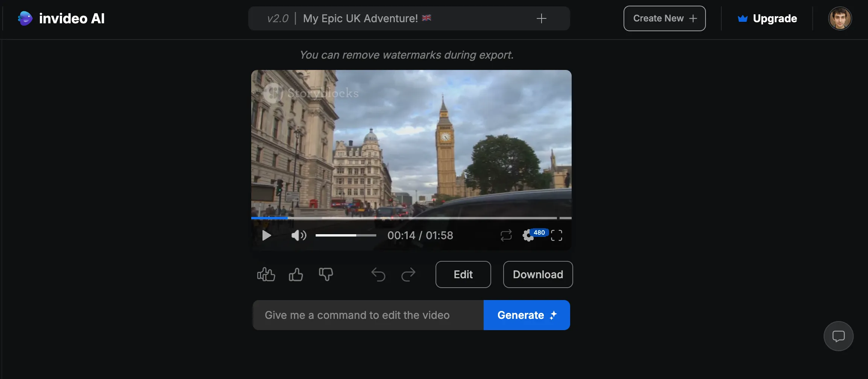Open the 480p quality settings menu
Viewport: 868px width, 379px height.
click(x=529, y=236)
